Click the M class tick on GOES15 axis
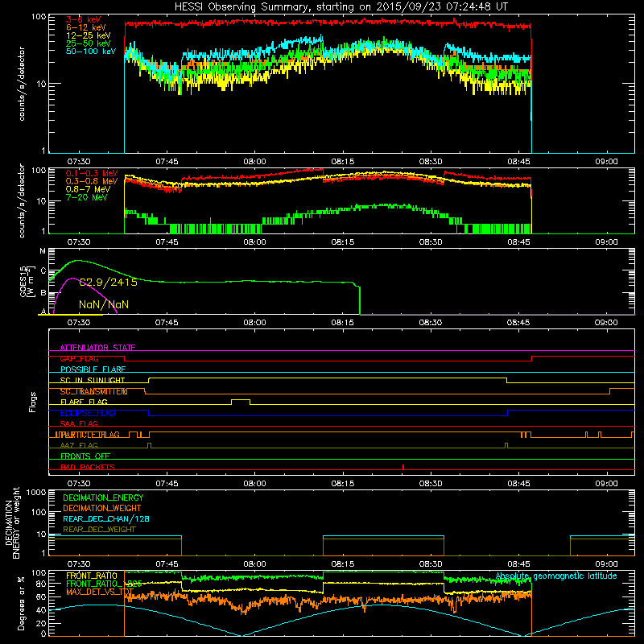644x644 pixels. (x=43, y=251)
